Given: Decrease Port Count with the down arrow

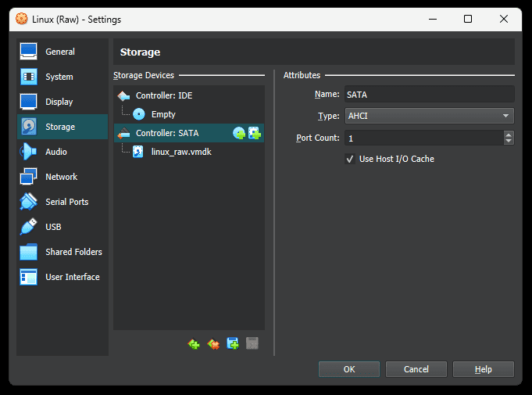Looking at the screenshot, I should coord(509,142).
